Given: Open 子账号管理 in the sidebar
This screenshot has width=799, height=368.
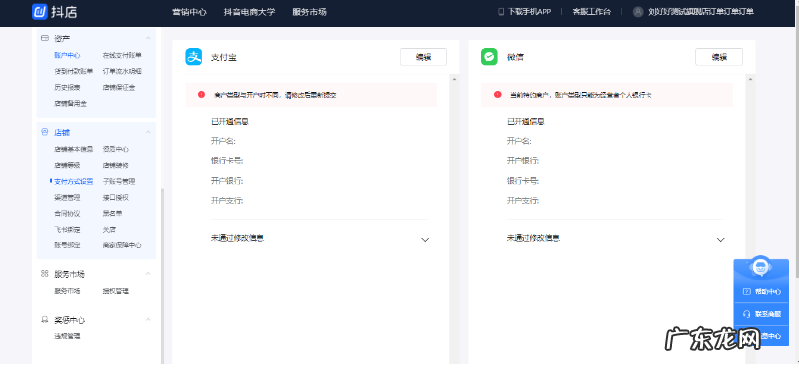Looking at the screenshot, I should coord(119,181).
